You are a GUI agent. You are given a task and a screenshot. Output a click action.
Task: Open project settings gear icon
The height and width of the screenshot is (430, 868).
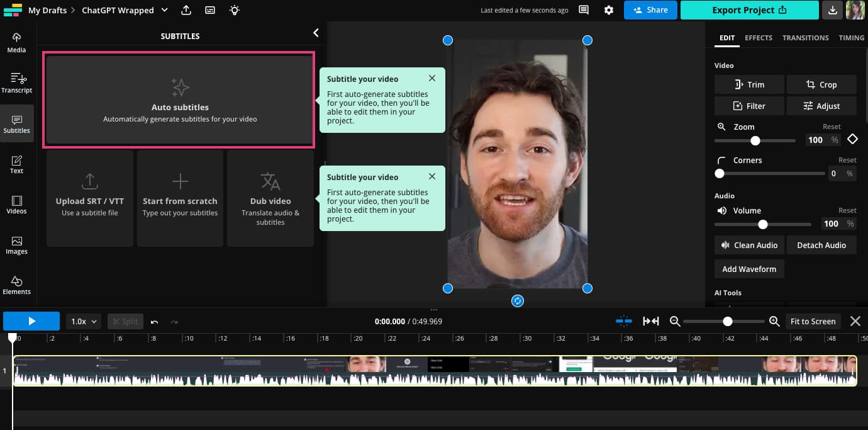[x=608, y=10]
